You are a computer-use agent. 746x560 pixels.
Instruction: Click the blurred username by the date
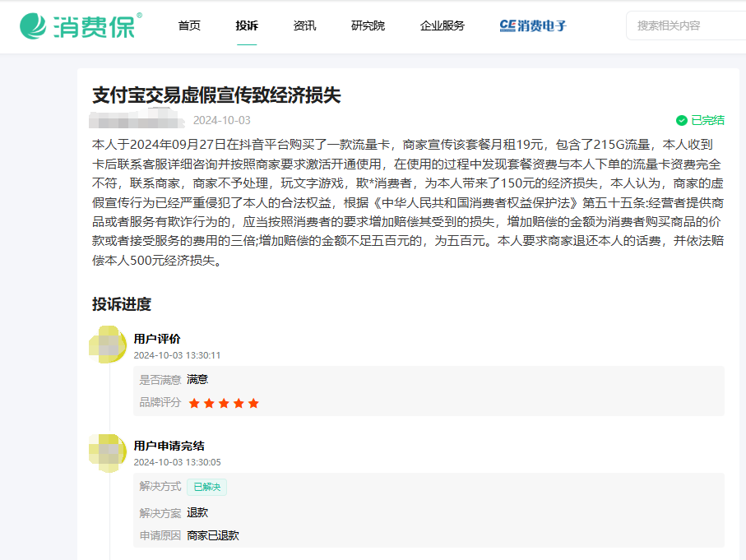(137, 118)
